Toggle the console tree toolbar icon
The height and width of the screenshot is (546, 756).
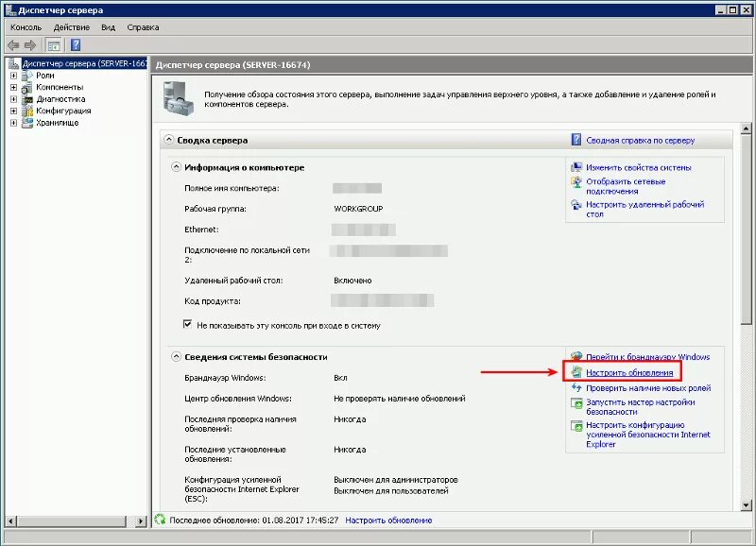(54, 45)
